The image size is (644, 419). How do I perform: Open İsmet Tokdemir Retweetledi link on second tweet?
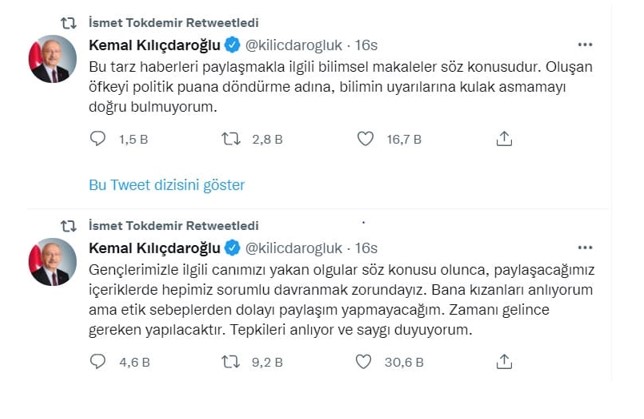tap(173, 226)
